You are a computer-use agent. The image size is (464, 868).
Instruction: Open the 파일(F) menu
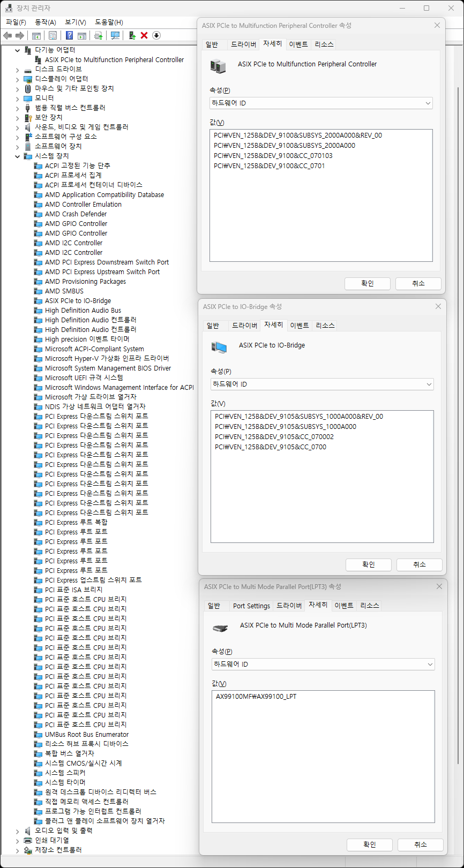16,22
